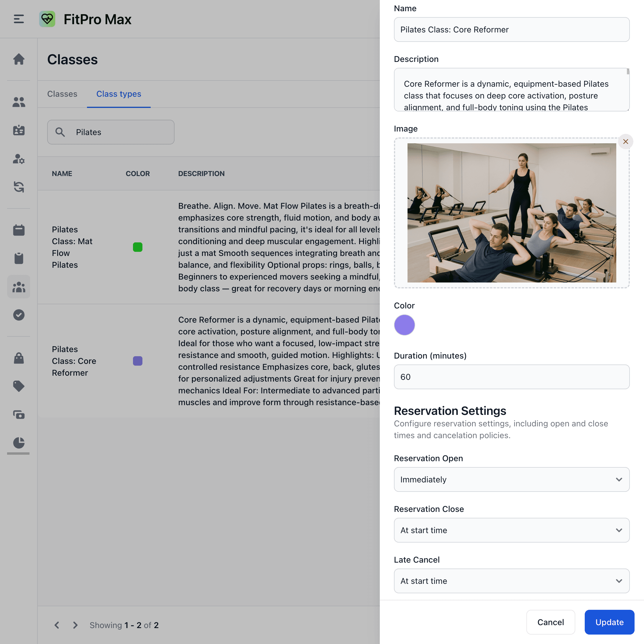Open the Members section icon
Screen dimensions: 644x644
(x=19, y=102)
